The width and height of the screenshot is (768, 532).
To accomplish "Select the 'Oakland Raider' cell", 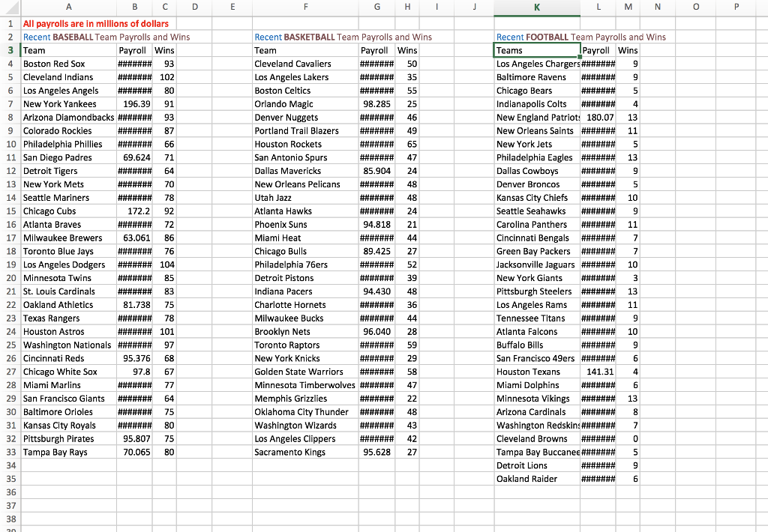I will (x=537, y=479).
